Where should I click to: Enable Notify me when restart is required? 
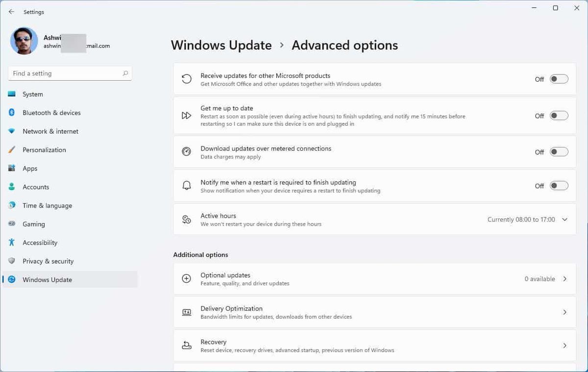559,186
